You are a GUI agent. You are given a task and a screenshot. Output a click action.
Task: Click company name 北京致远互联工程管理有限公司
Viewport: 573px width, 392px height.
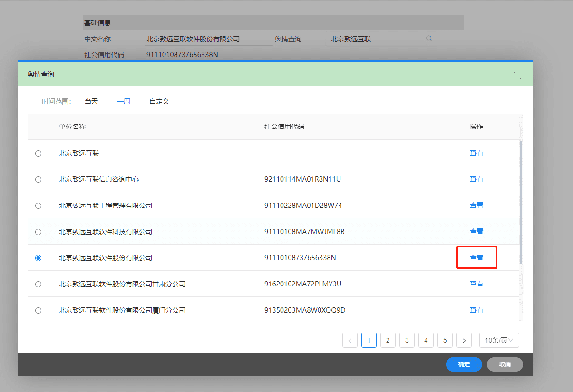click(106, 206)
